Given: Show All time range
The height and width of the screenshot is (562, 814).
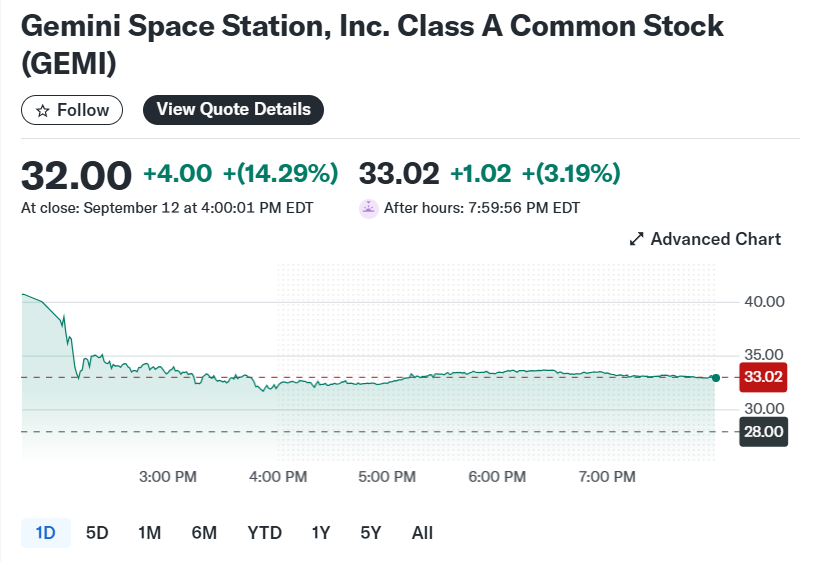Looking at the screenshot, I should tap(422, 533).
